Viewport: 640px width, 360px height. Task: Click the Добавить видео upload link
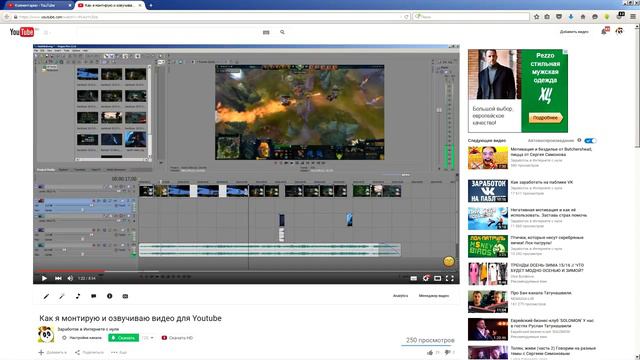574,32
